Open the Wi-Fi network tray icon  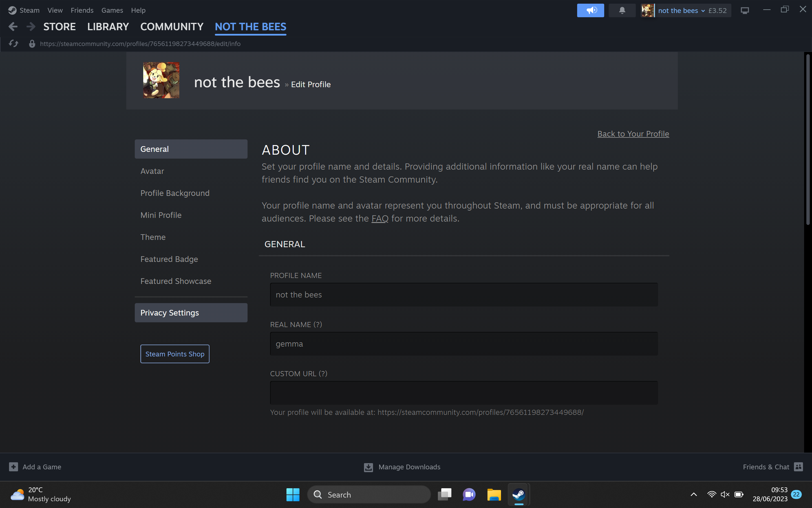coord(711,494)
